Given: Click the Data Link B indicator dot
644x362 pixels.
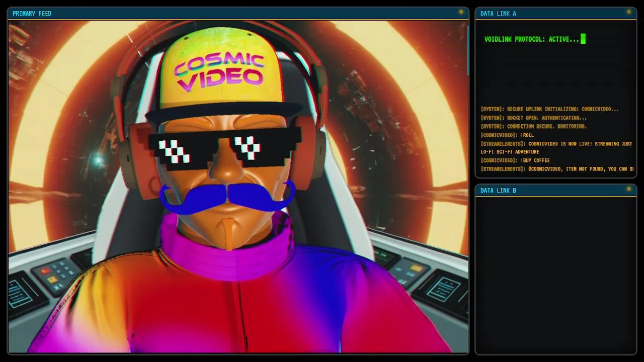Looking at the screenshot, I should click(x=628, y=189).
